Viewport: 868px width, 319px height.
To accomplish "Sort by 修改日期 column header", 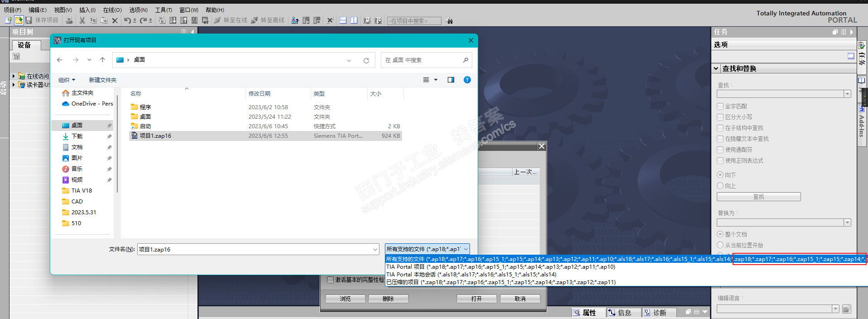I will tap(259, 94).
